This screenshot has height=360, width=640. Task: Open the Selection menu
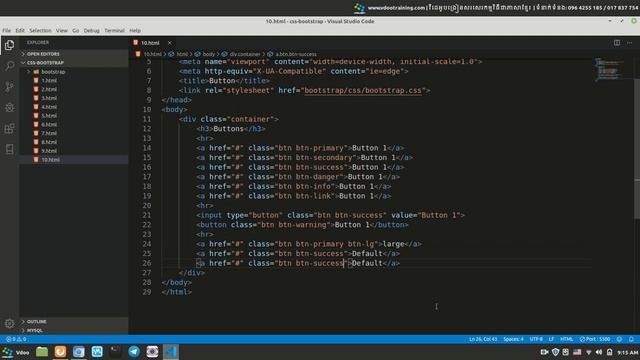40,31
